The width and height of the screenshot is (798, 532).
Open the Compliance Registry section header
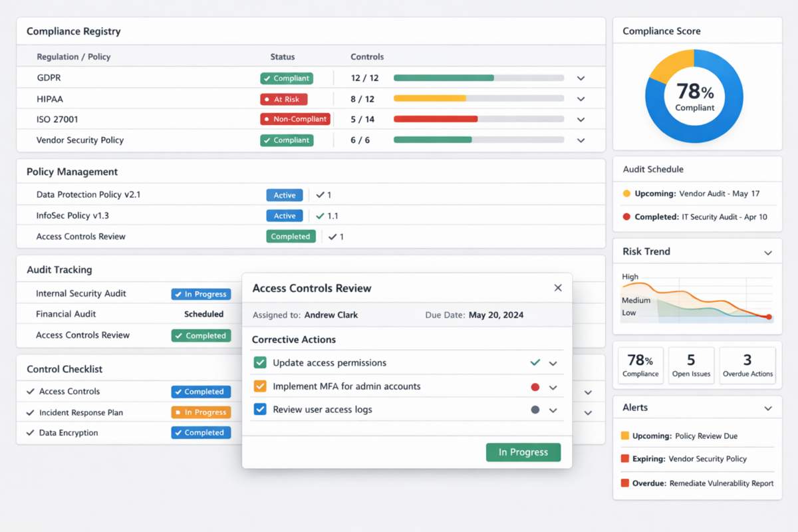pos(73,31)
